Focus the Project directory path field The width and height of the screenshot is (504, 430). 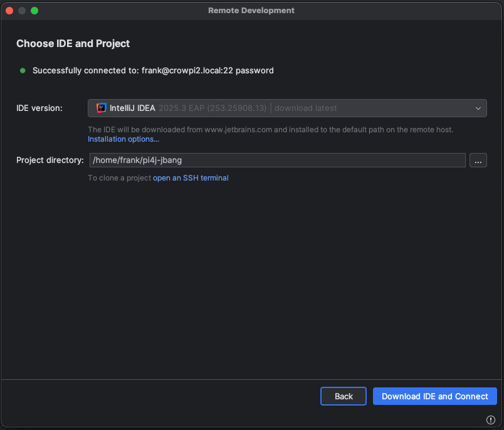[x=277, y=160]
